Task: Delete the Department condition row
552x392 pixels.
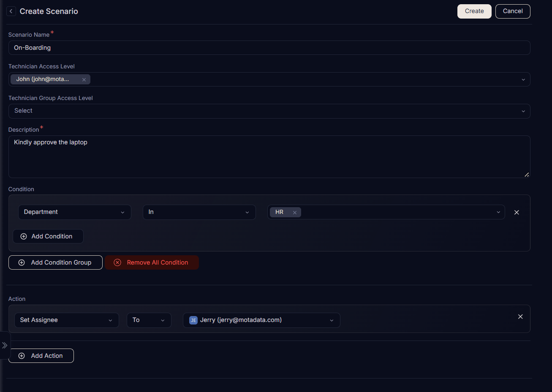Action: (517, 212)
